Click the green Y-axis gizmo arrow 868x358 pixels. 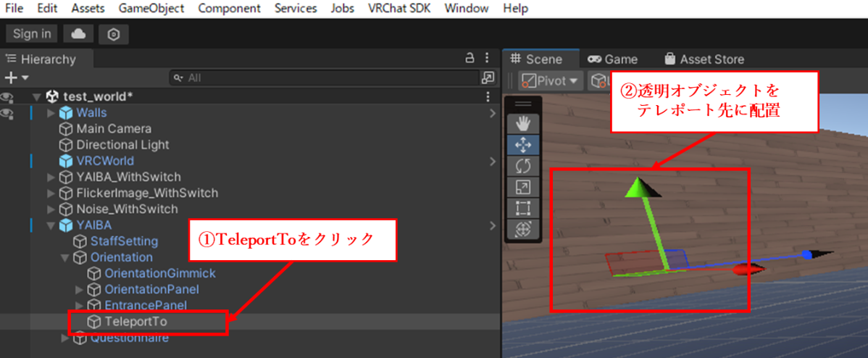coord(637,187)
